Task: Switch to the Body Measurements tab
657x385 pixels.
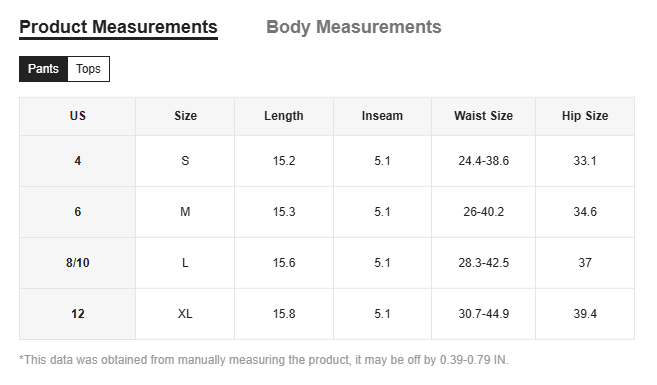Action: pos(354,27)
